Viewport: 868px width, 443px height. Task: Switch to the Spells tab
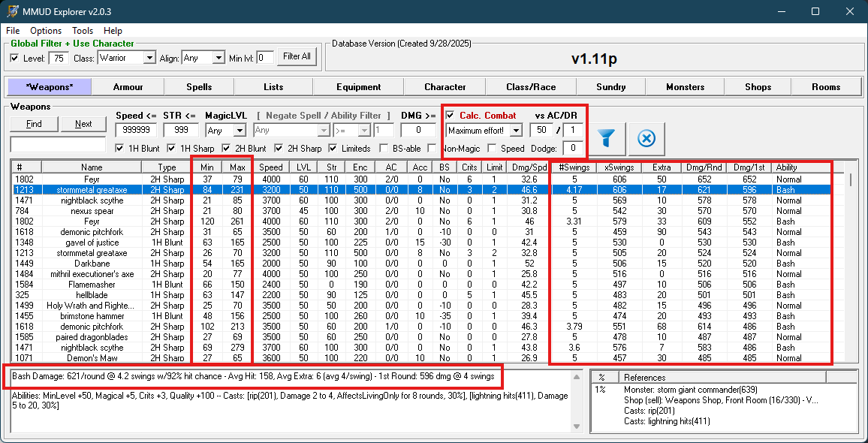[x=199, y=87]
